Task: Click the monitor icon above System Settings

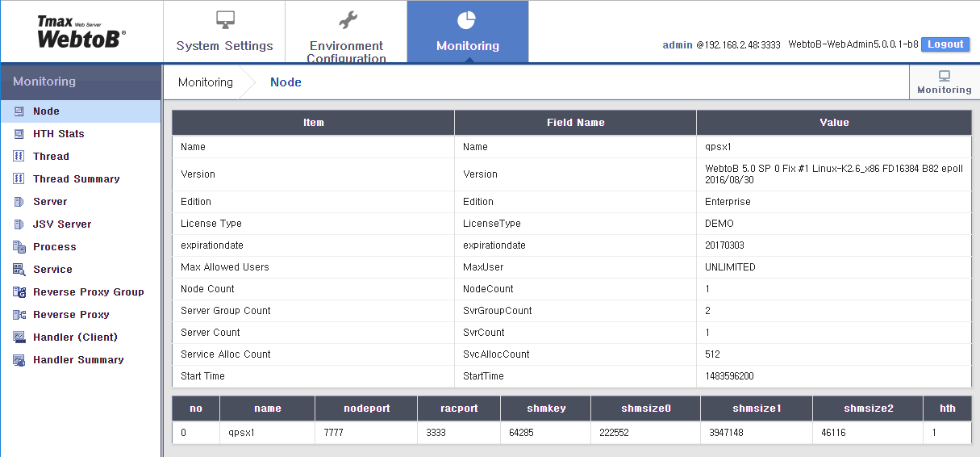Action: click(225, 20)
